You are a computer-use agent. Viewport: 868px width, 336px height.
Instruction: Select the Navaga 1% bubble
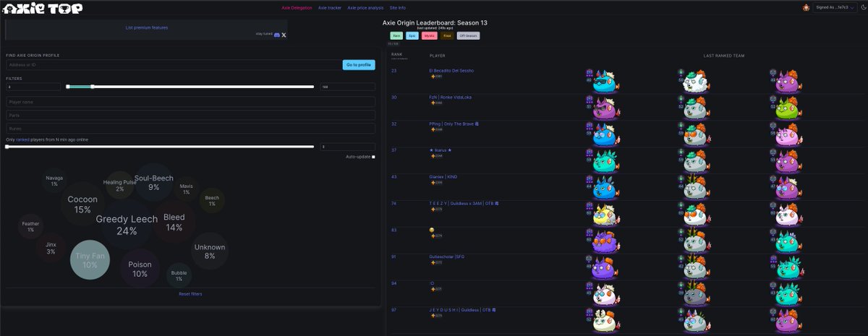click(54, 181)
